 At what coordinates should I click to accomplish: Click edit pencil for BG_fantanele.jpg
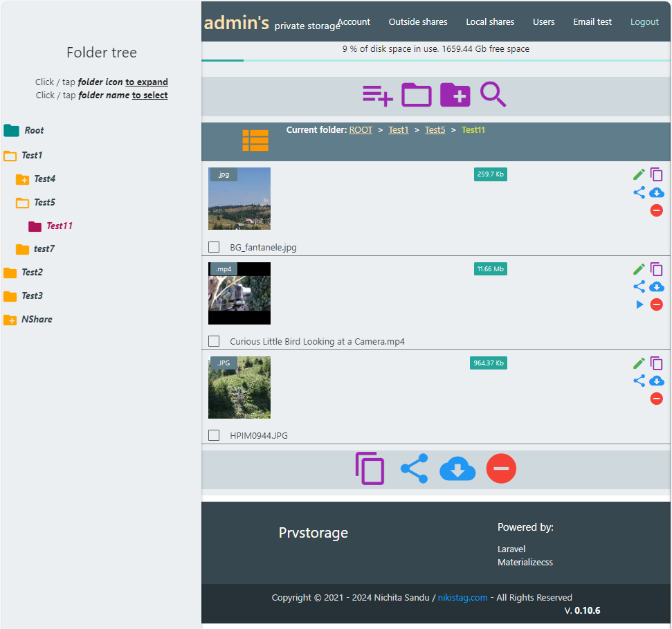[639, 175]
